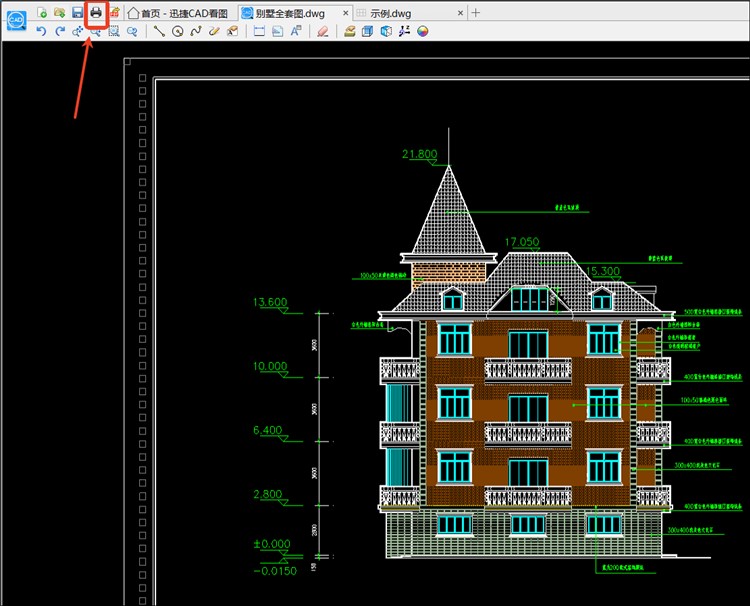
Task: Click the Print icon in the toolbar
Action: pyautogui.click(x=96, y=13)
